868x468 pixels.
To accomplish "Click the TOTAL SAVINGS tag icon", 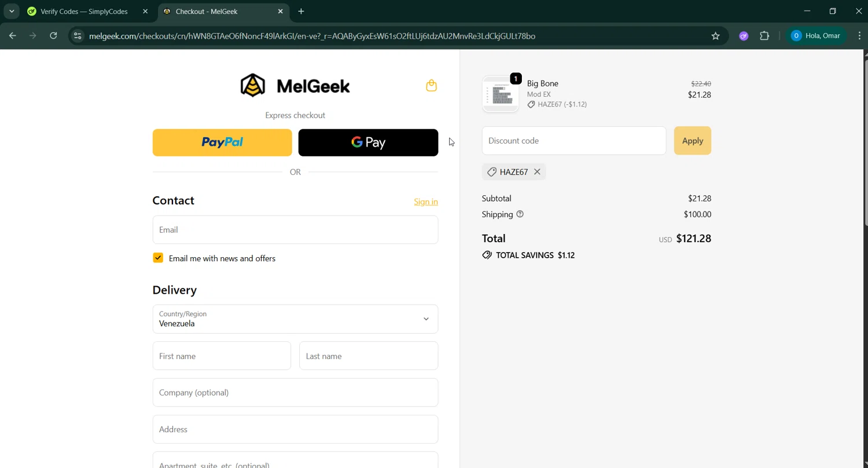I will [x=487, y=255].
